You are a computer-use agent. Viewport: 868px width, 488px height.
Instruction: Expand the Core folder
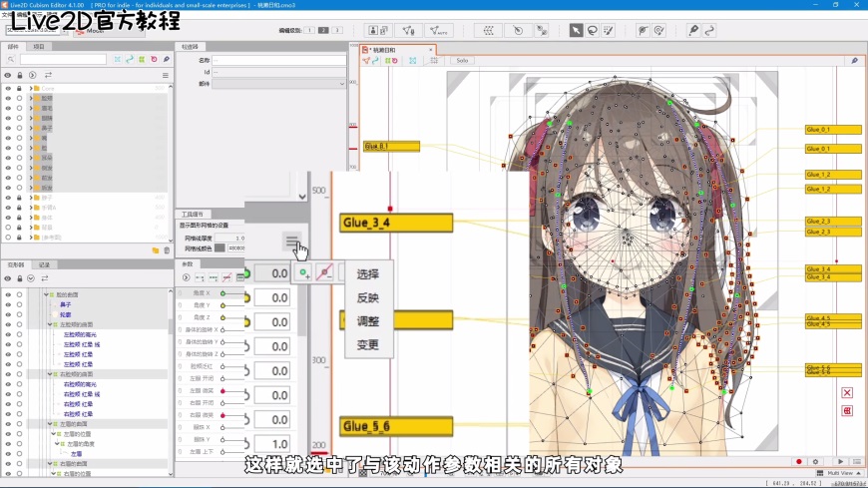click(31, 88)
